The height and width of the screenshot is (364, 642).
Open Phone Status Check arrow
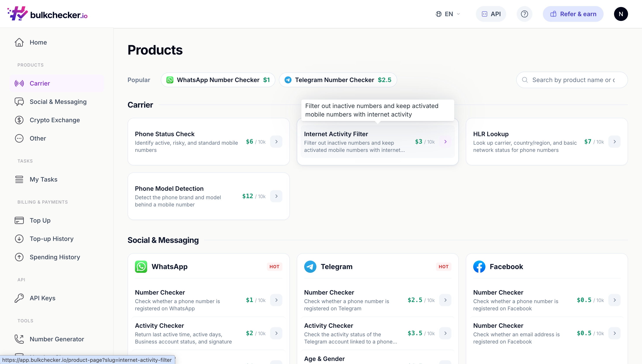pos(276,141)
